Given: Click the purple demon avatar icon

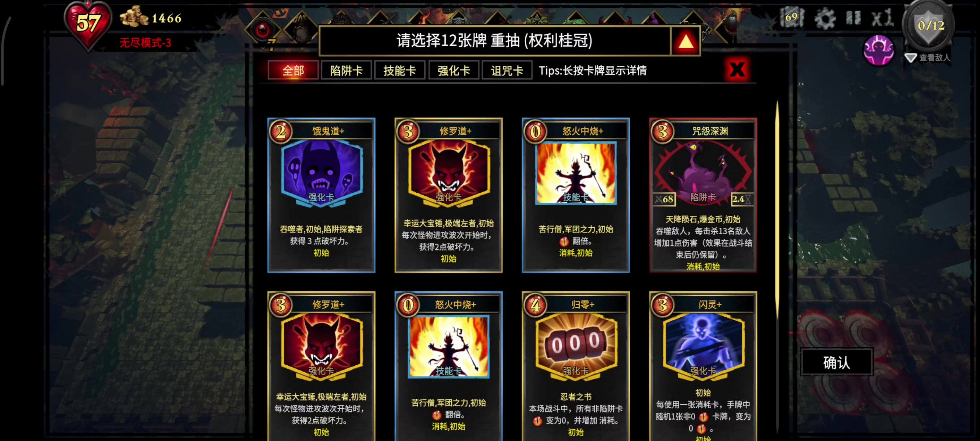Looking at the screenshot, I should tap(878, 50).
